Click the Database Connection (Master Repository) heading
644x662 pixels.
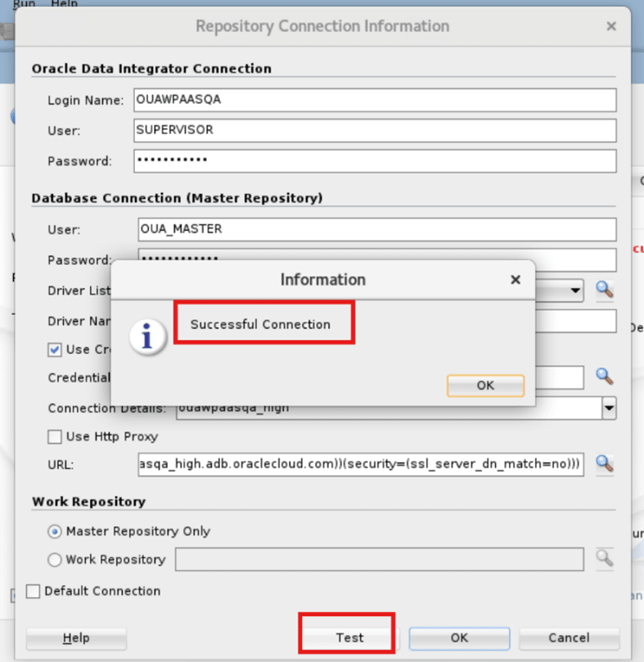(x=177, y=198)
